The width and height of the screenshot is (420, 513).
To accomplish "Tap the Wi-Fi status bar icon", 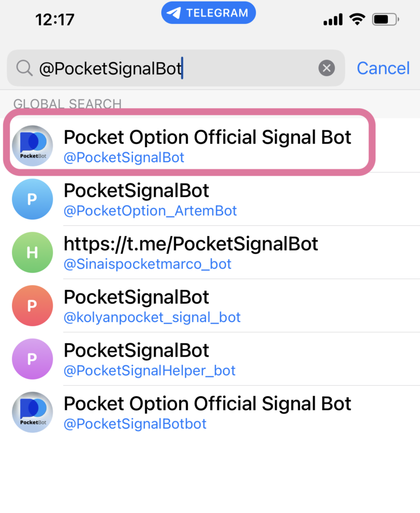I will [x=358, y=20].
